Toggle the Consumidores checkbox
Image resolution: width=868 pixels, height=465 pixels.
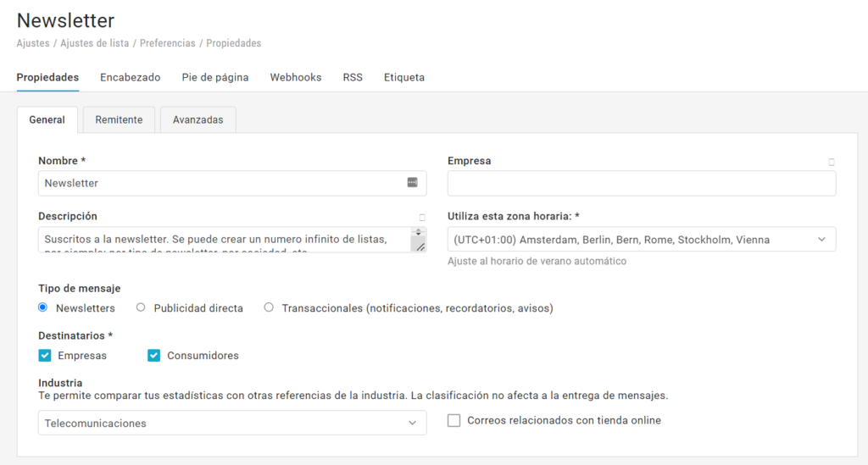153,355
